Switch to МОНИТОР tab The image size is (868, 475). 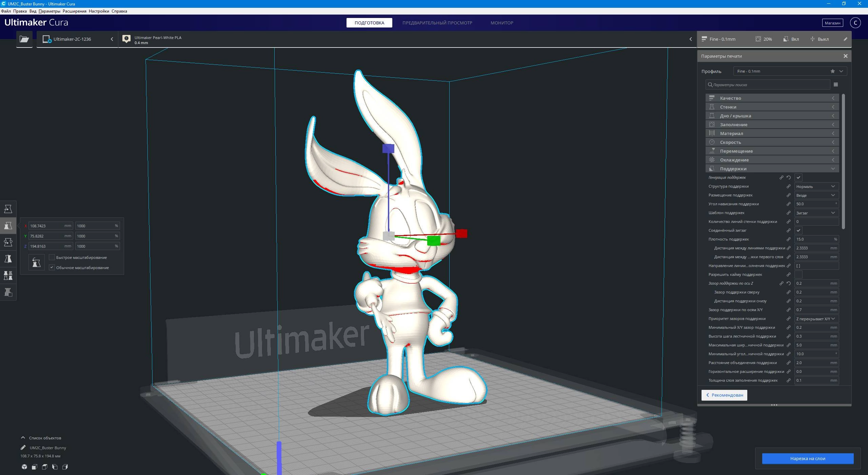pos(502,23)
